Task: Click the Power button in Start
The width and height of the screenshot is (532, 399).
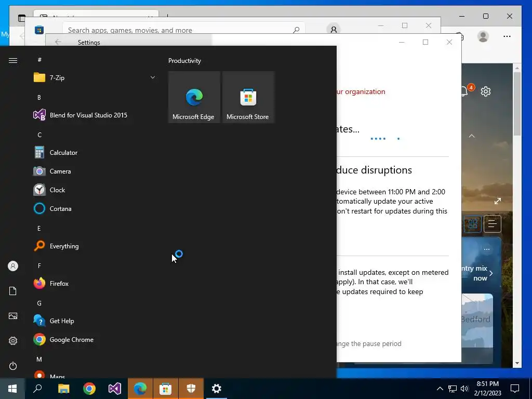Action: [13, 366]
